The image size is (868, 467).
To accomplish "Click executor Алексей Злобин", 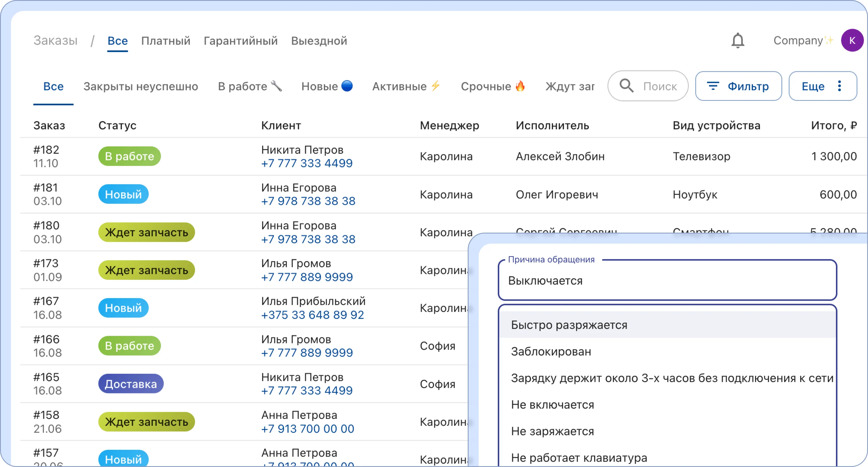I will click(x=560, y=156).
